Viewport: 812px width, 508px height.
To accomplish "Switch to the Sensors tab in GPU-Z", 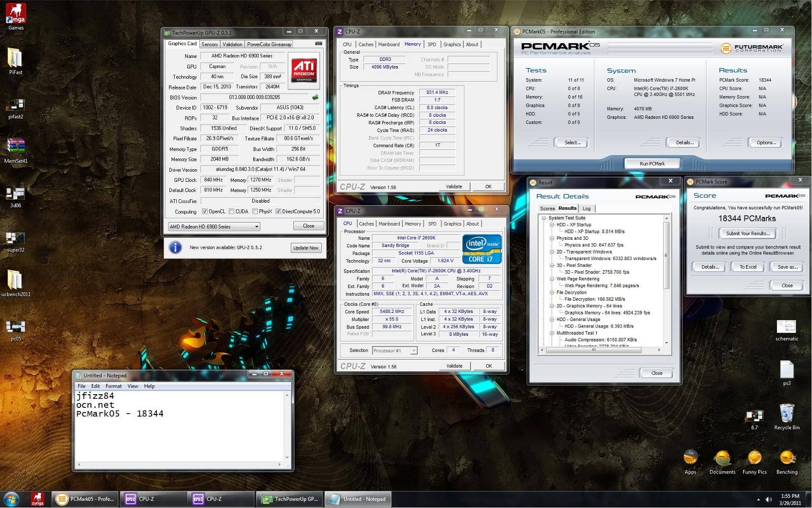I will pyautogui.click(x=210, y=44).
